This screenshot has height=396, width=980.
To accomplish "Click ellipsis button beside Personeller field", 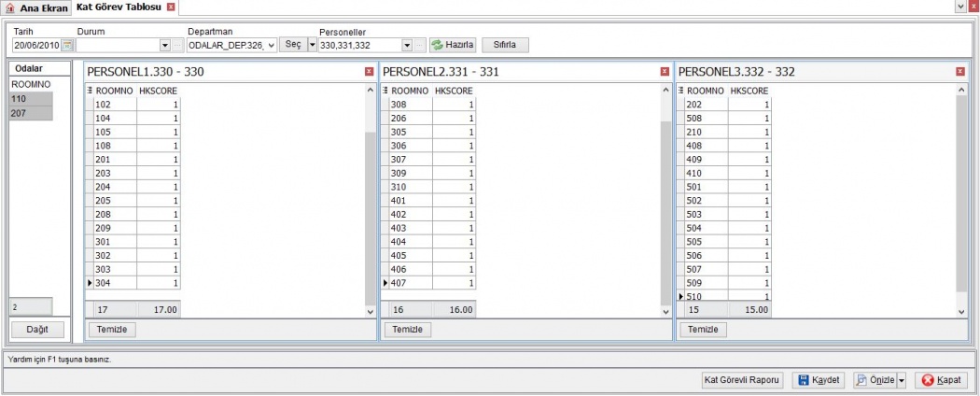I will [420, 46].
